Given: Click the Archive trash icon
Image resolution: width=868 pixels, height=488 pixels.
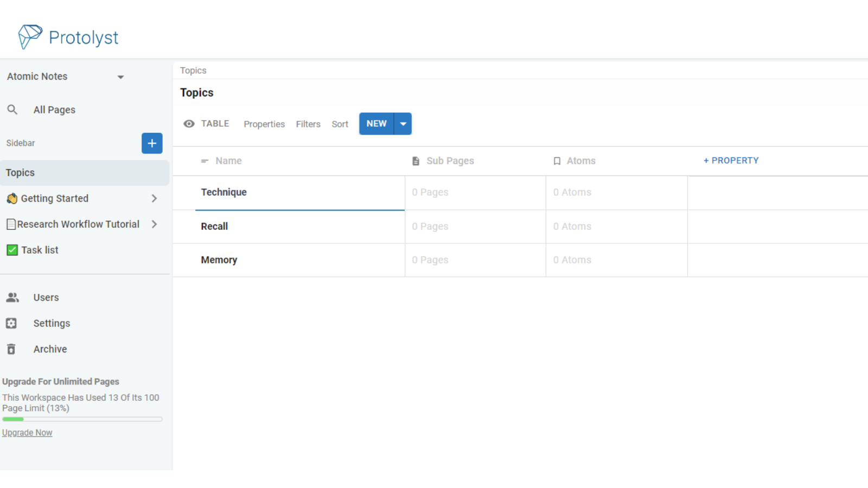Looking at the screenshot, I should [11, 349].
